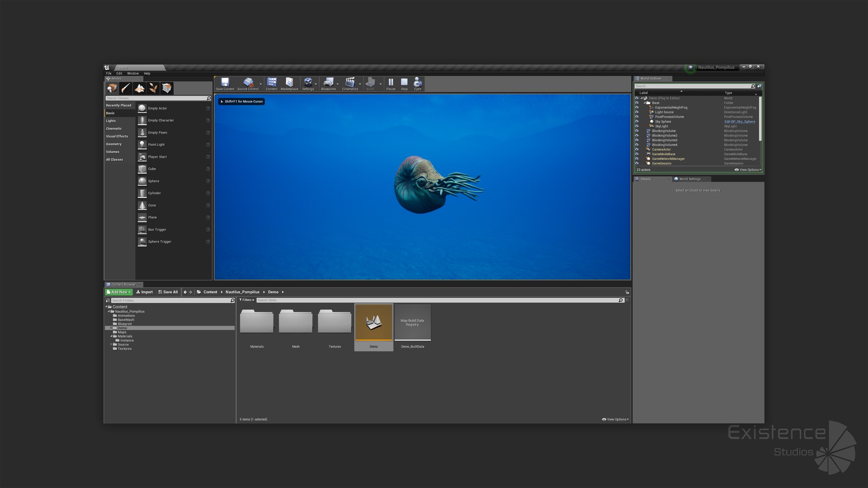The width and height of the screenshot is (868, 488).
Task: Click the Search Classes input field
Action: (158, 98)
